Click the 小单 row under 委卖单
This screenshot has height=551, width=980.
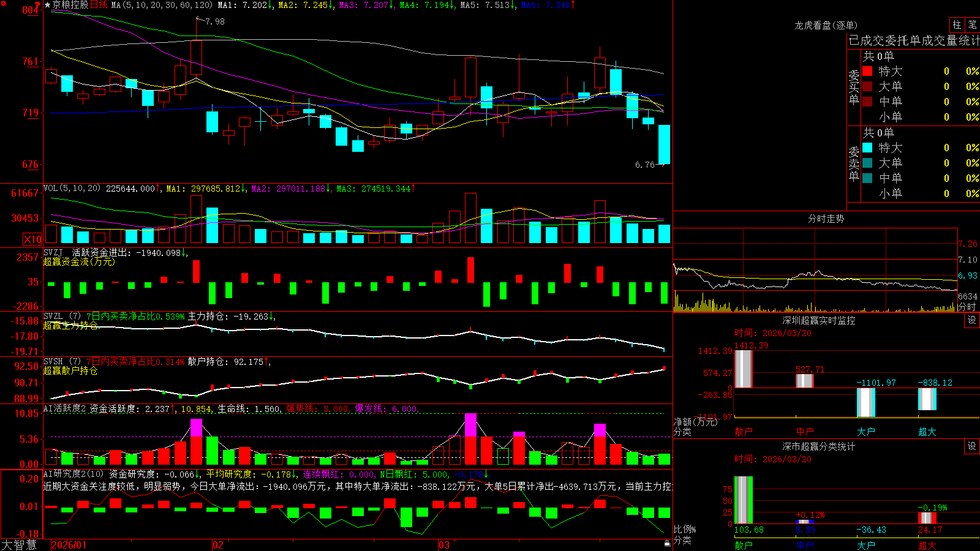click(x=920, y=193)
